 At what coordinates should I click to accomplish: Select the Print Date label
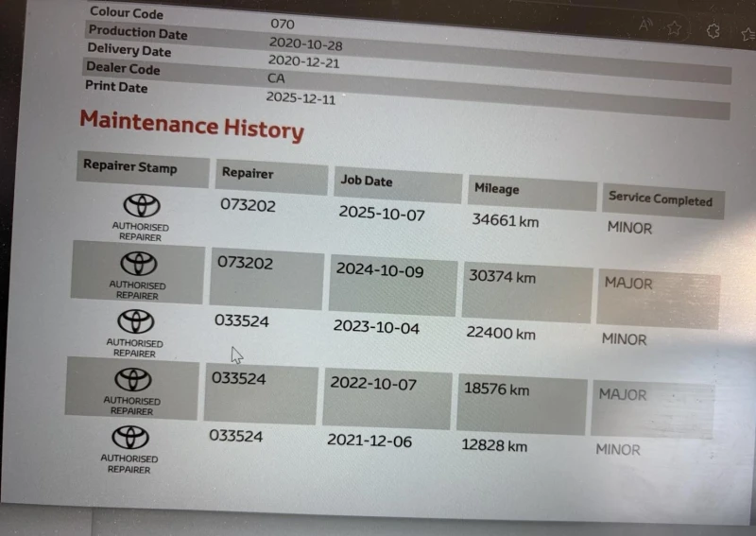click(x=116, y=86)
